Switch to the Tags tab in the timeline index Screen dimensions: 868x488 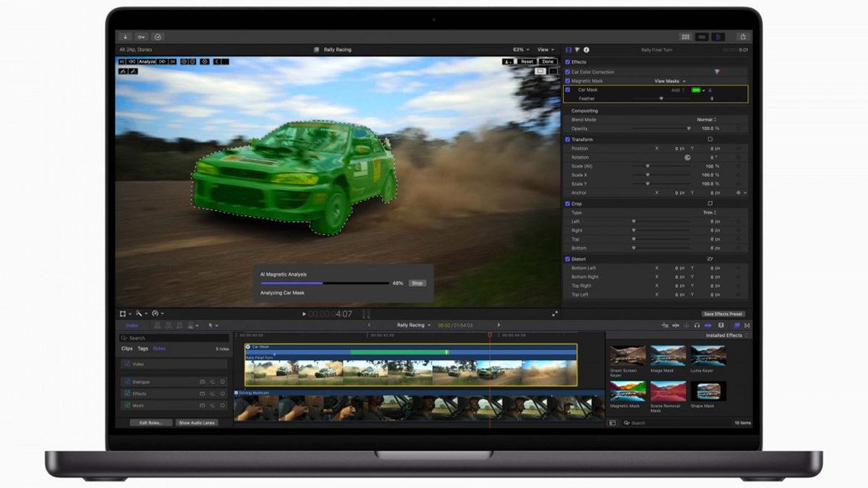click(142, 348)
